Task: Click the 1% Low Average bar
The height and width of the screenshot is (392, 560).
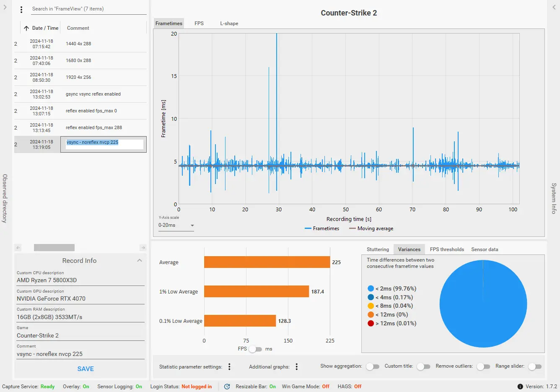Action: click(x=257, y=291)
